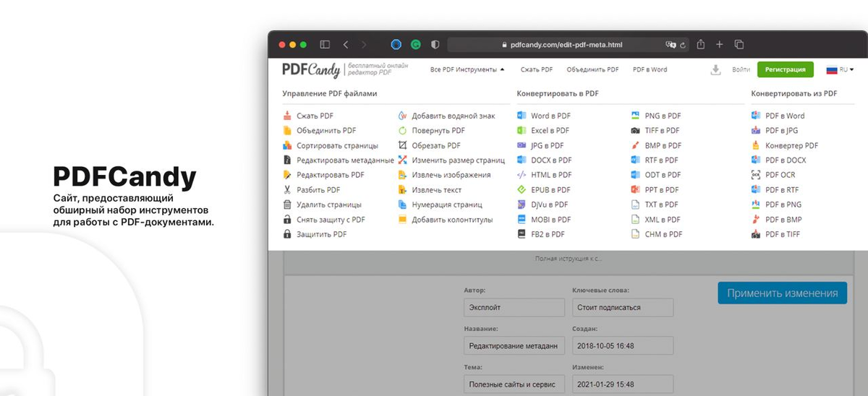
Task: Click the MOBI в PDF text
Action: [x=550, y=220]
